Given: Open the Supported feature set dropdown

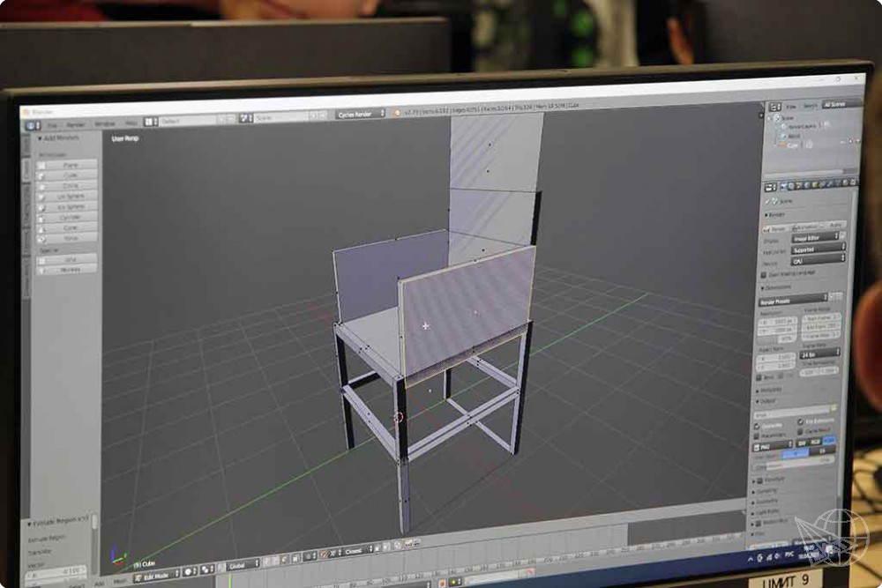Looking at the screenshot, I should (818, 249).
